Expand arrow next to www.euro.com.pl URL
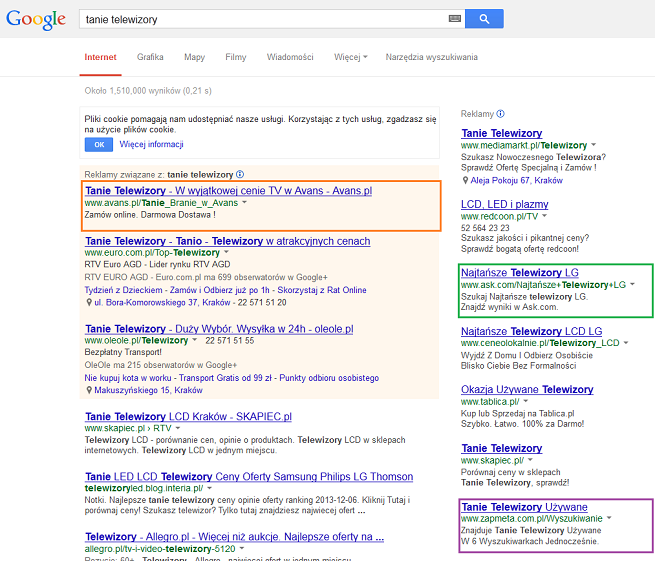The width and height of the screenshot is (655, 561). [x=226, y=252]
